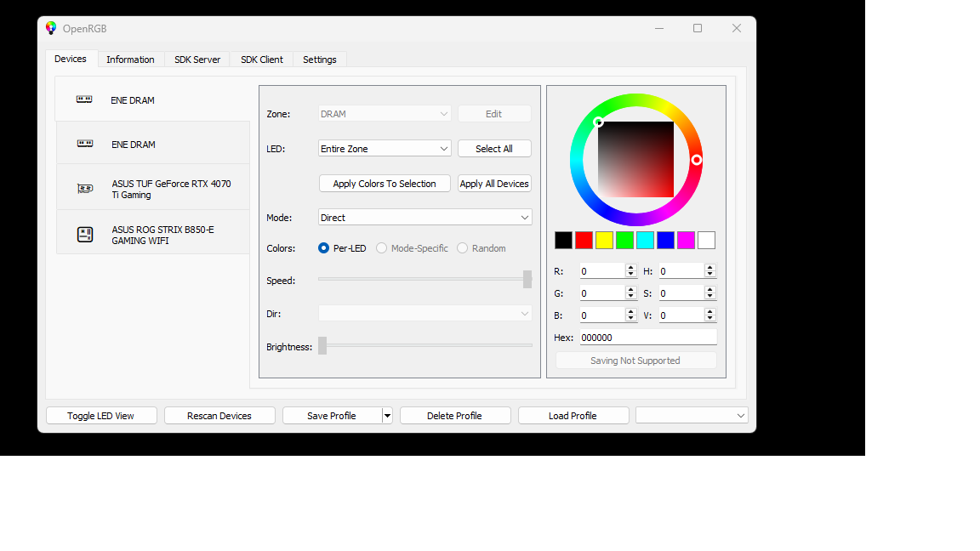Pick the yellow color swatch
The width and height of the screenshot is (980, 551).
604,240
